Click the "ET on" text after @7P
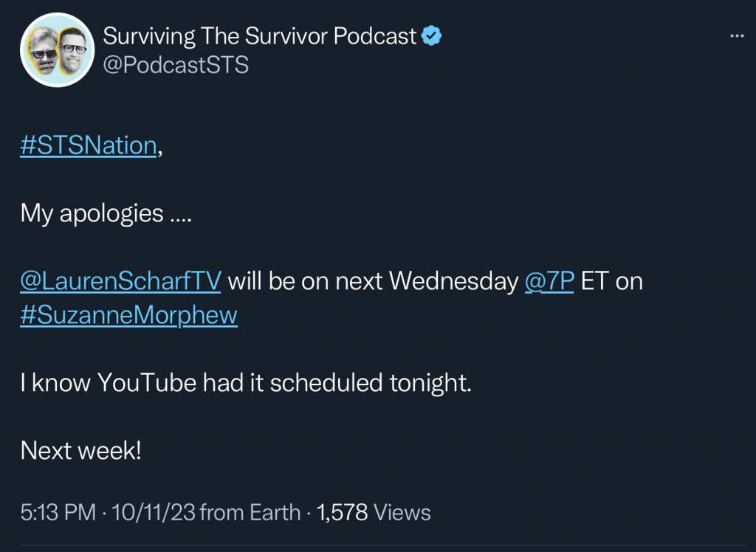Viewport: 756px width, 552px height. coord(612,281)
